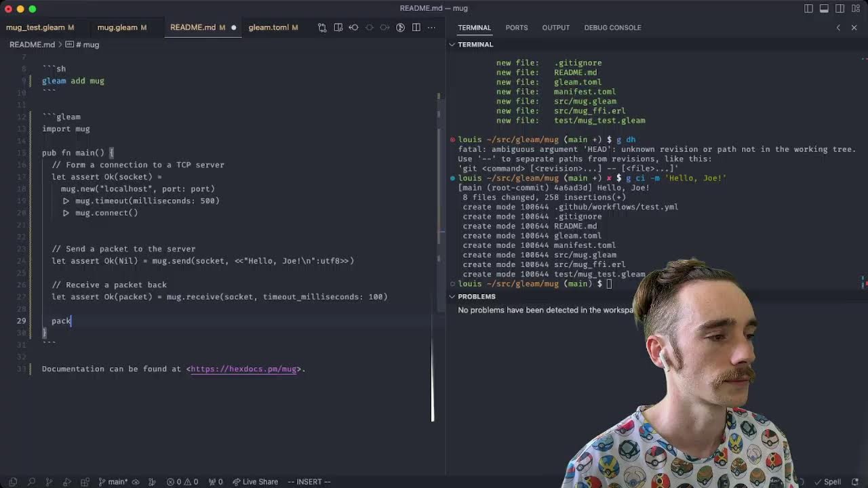Viewport: 868px width, 488px height.
Task: Go to the next change arrow icon
Action: tap(384, 28)
